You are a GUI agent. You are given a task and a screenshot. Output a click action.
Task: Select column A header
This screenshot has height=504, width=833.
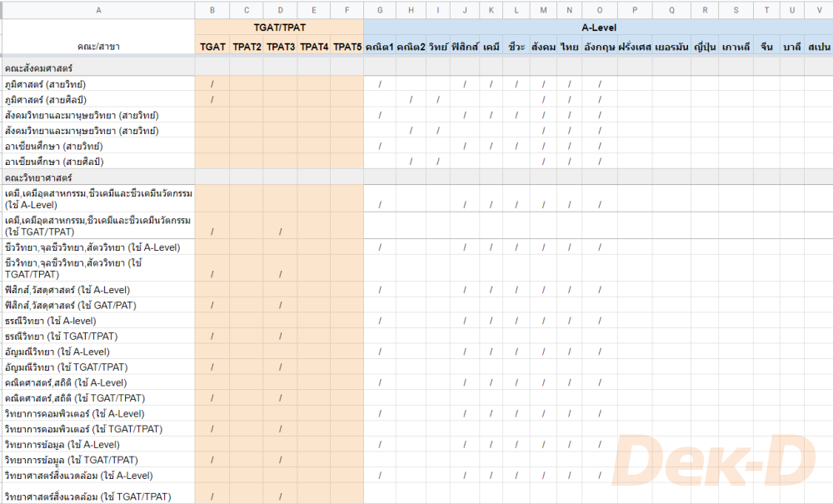pyautogui.click(x=98, y=10)
